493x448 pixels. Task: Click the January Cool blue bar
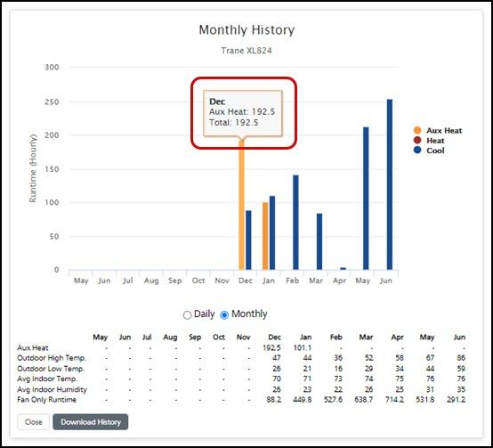pos(272,232)
